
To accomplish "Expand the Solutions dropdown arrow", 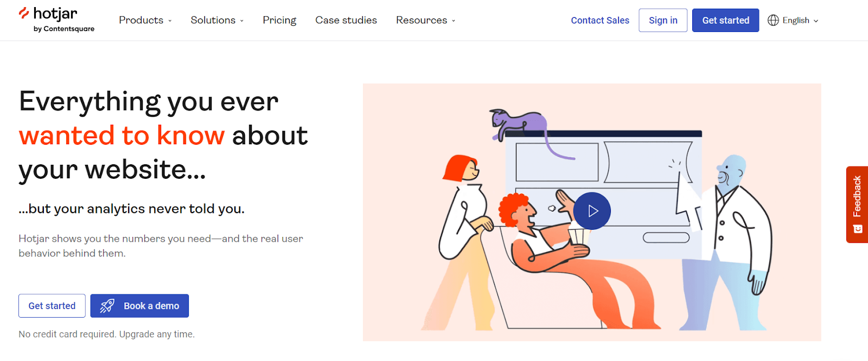I will pos(242,21).
